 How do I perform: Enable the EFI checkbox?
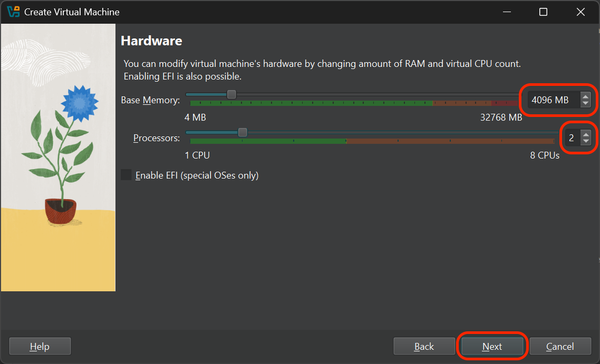point(125,175)
